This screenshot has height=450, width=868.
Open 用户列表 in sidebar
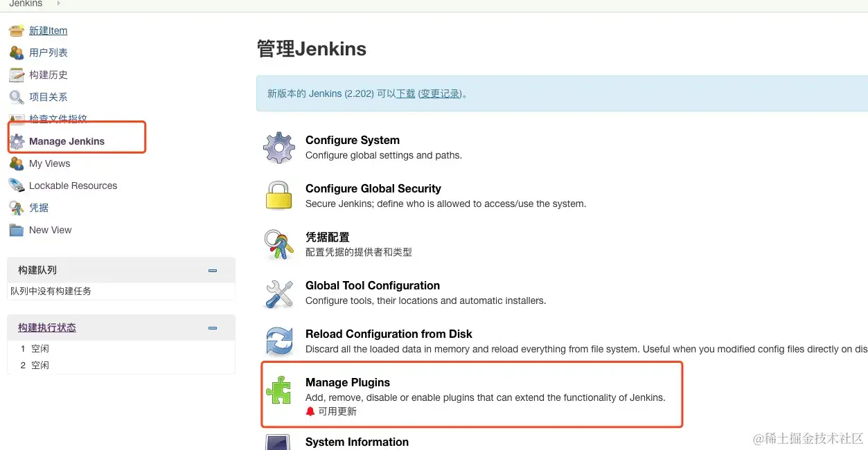click(48, 53)
